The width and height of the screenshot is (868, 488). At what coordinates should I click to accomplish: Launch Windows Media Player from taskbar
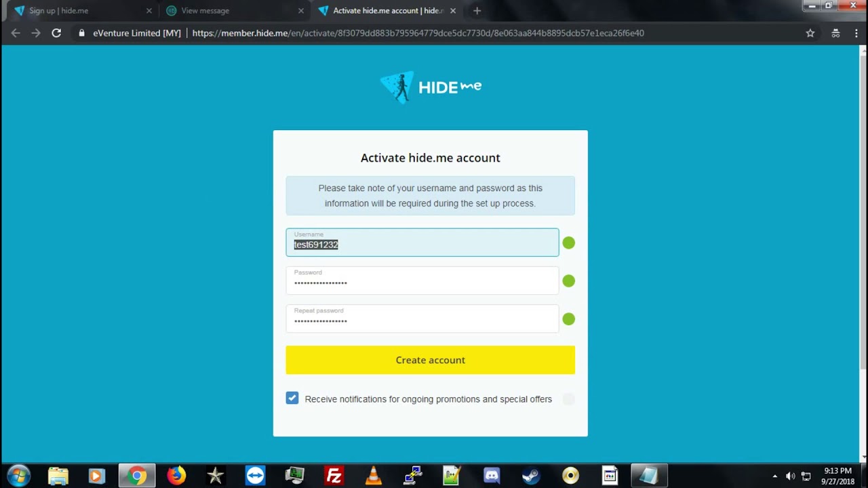[x=96, y=476]
